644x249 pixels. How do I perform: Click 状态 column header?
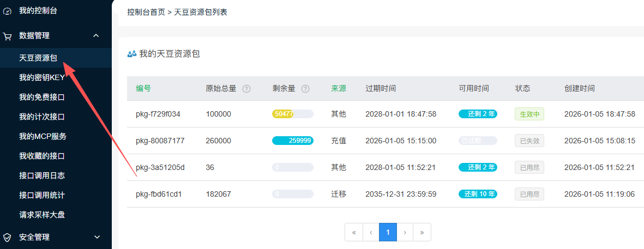click(523, 88)
